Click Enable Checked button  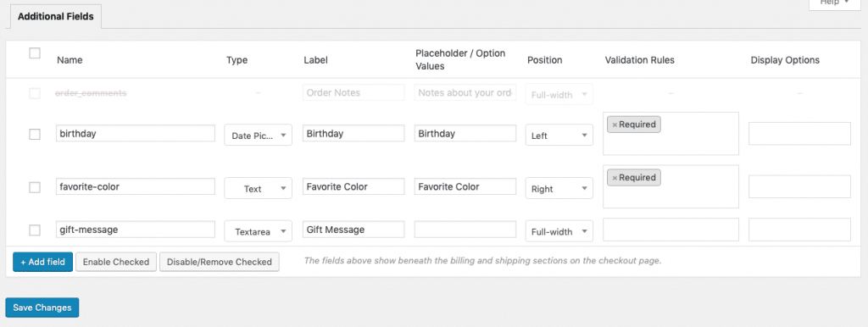pos(116,262)
